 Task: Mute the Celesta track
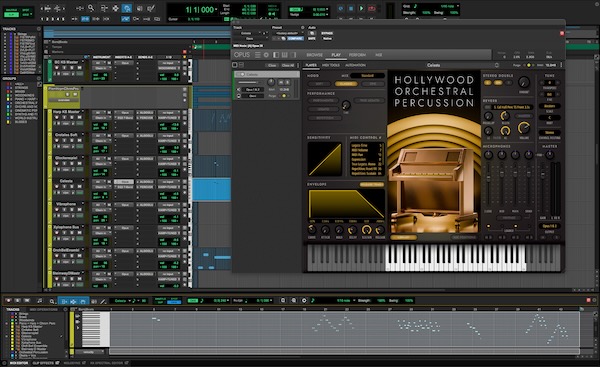(79, 186)
